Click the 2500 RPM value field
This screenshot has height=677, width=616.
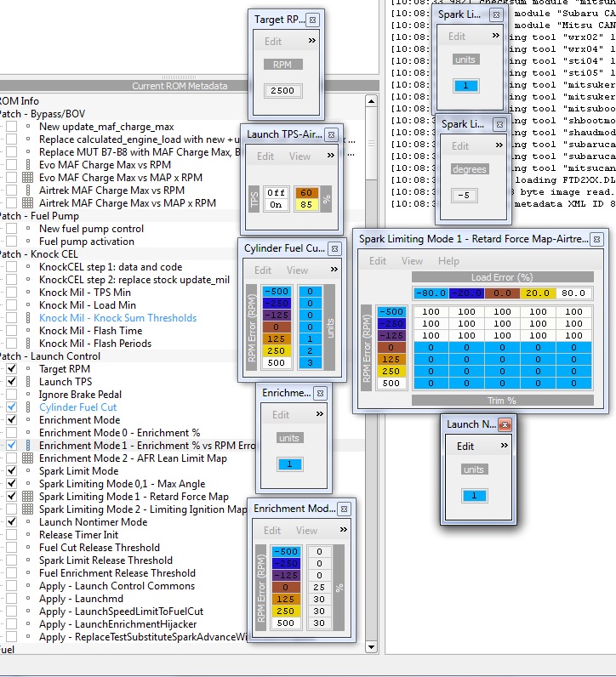tap(282, 91)
